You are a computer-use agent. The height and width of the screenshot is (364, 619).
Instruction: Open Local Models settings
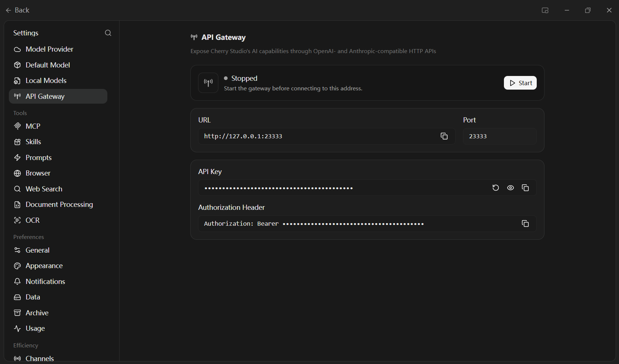pyautogui.click(x=58, y=80)
